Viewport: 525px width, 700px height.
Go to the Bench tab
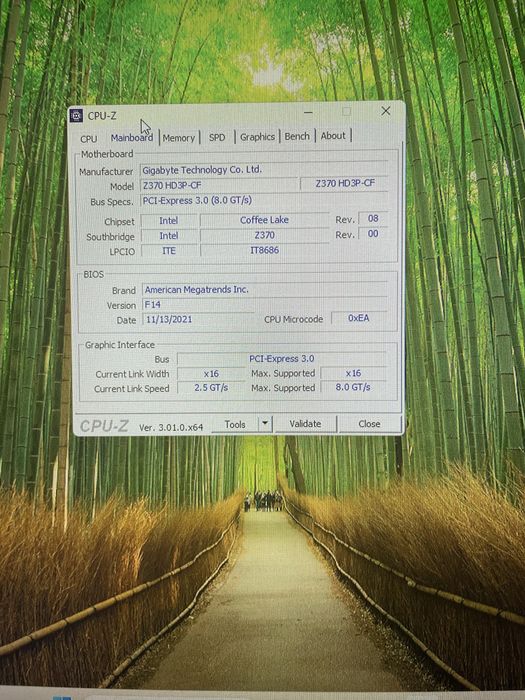point(297,136)
